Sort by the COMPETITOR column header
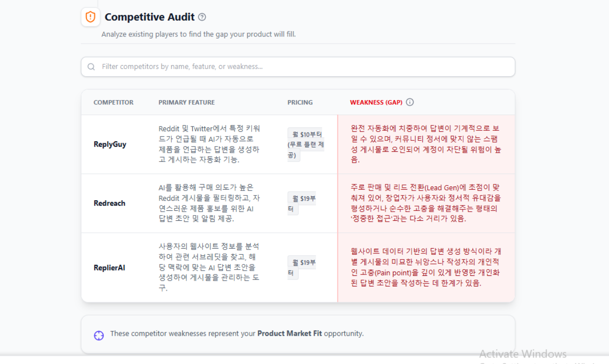Image resolution: width=609 pixels, height=364 pixels. 114,102
